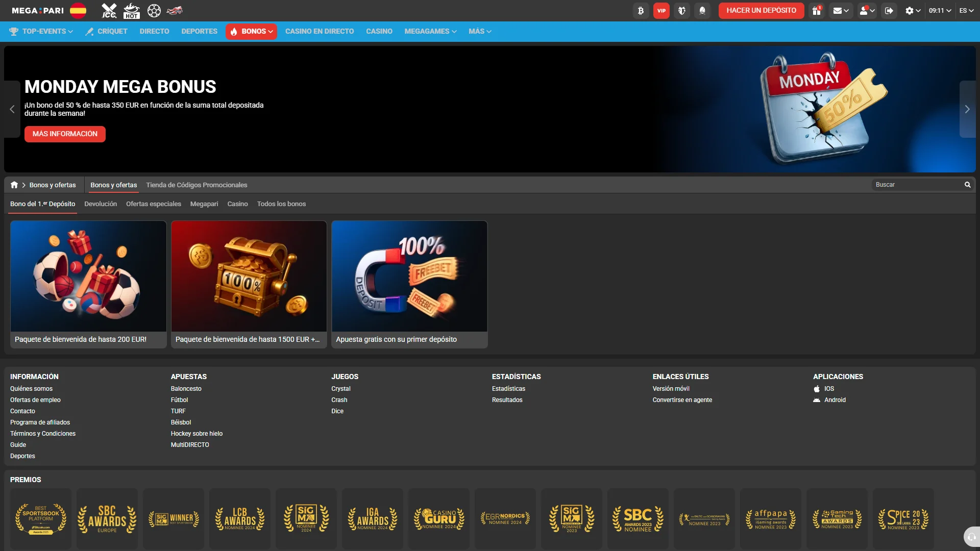Expand the MEGAGAMES menu
The image size is (980, 551).
point(430,32)
